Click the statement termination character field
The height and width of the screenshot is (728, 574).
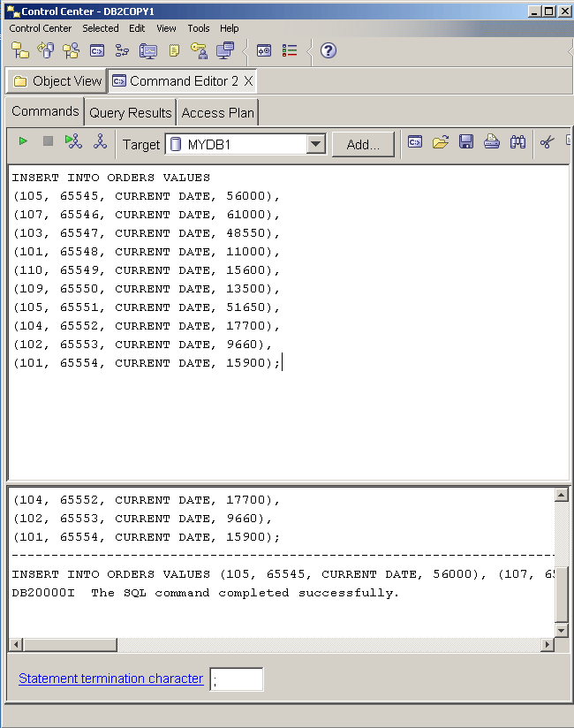[237, 679]
